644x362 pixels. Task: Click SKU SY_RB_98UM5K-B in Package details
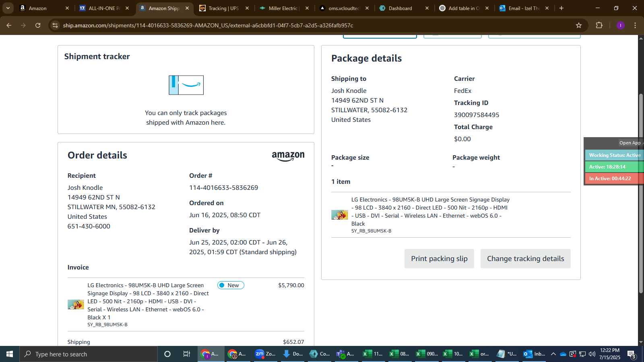pyautogui.click(x=371, y=231)
